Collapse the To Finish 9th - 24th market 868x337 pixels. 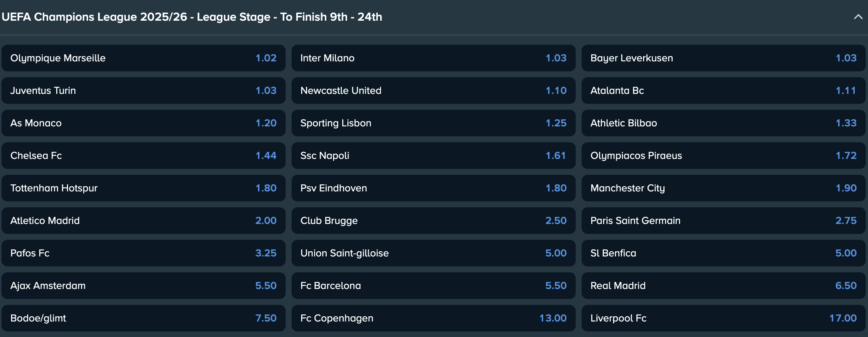858,17
